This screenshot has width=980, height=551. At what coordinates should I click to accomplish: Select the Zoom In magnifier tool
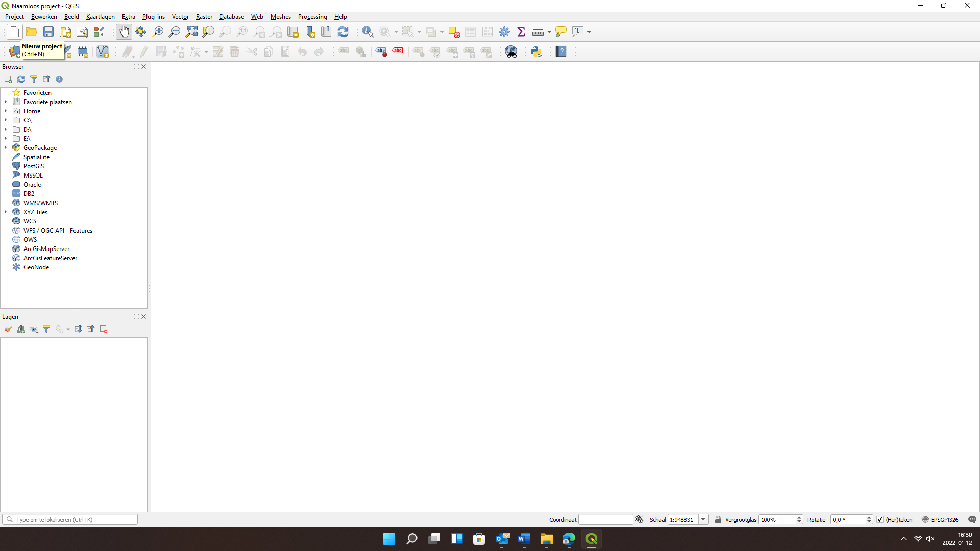[x=158, y=32]
